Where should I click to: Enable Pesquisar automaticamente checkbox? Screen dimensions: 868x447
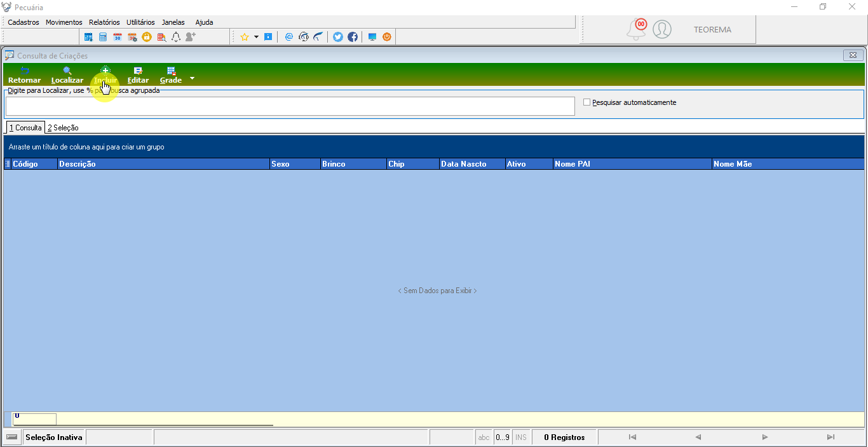(587, 102)
